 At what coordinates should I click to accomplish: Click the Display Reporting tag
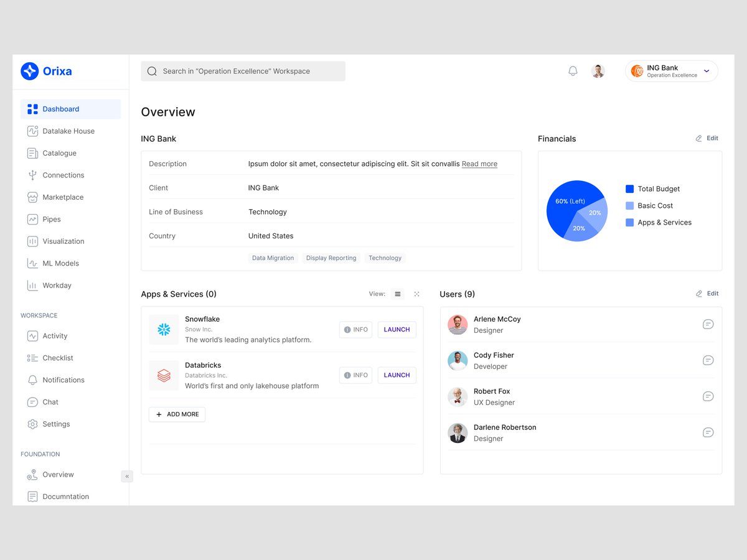click(x=331, y=258)
